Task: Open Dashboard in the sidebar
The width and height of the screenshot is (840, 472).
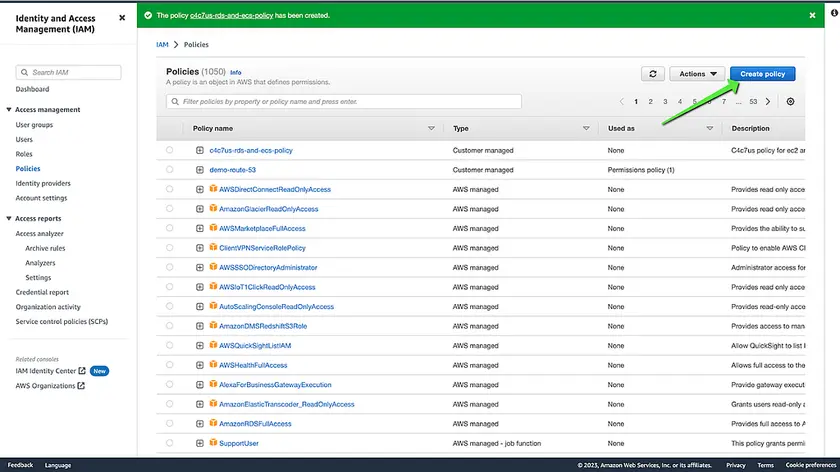Action: click(32, 89)
